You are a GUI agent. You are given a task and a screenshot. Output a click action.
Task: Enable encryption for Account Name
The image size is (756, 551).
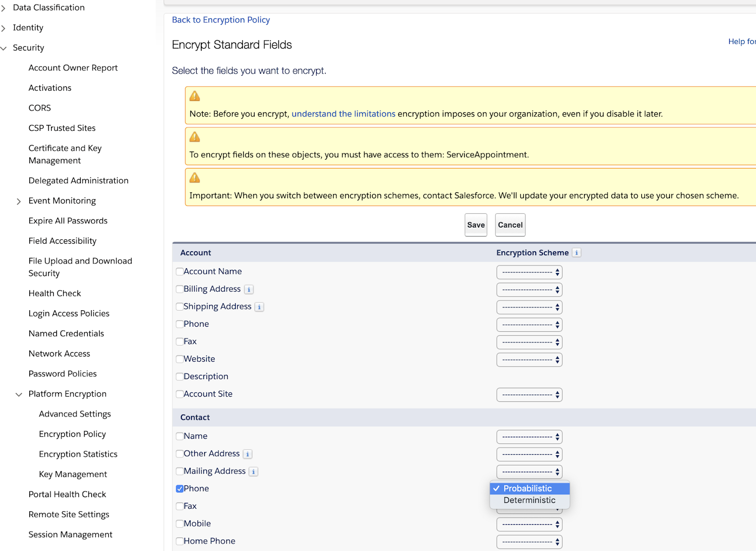click(x=180, y=271)
